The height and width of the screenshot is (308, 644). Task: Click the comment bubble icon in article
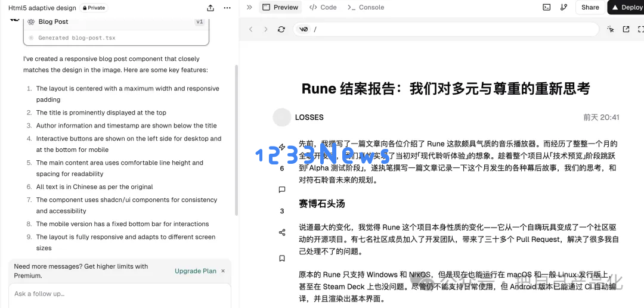tap(281, 189)
